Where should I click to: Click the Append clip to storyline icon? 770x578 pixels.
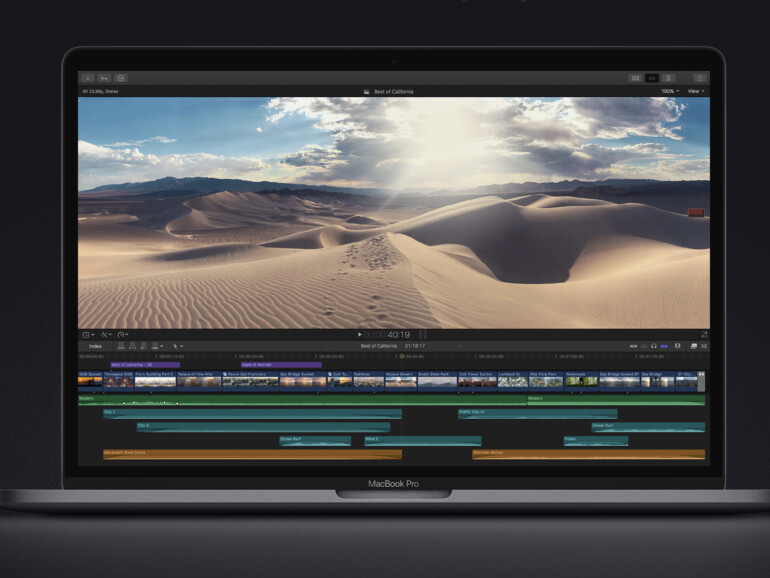tap(143, 346)
